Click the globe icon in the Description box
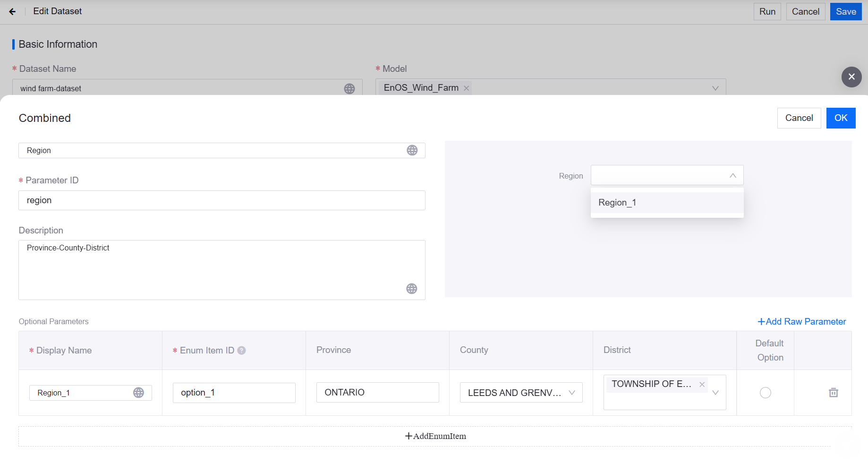Image resolution: width=868 pixels, height=464 pixels. (x=412, y=289)
